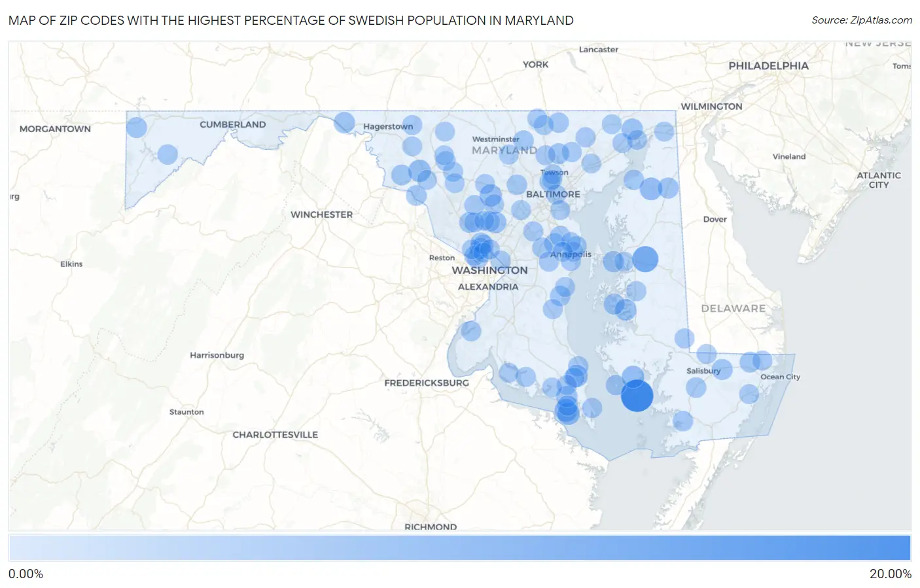
Task: Click the Ocean City map label
Action: (x=780, y=377)
